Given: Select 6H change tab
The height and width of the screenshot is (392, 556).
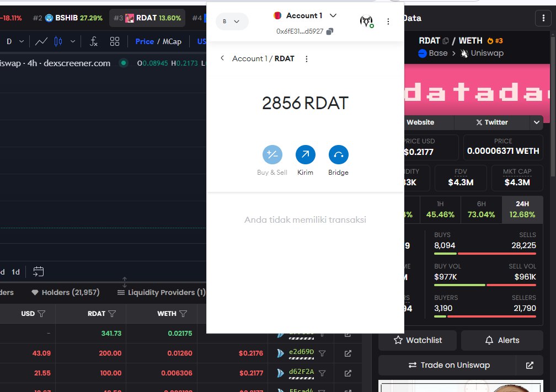Looking at the screenshot, I should pyautogui.click(x=481, y=210).
